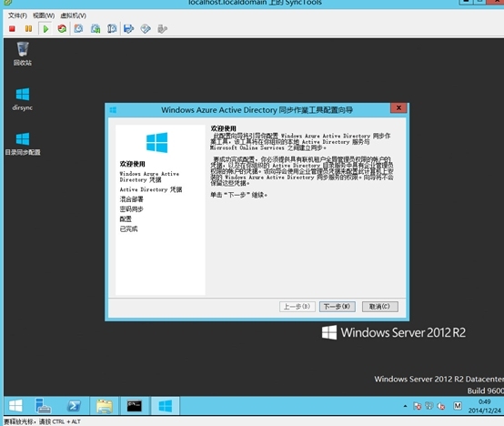Close the Azure AD sync wizard dialog
Screen dimensions: 504x426
pos(398,108)
